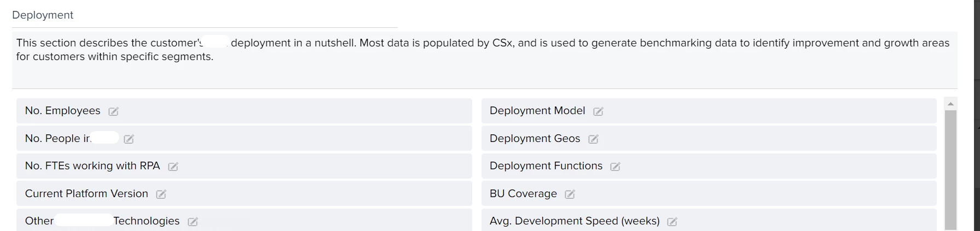Edit the Deployment Model value
Image resolution: width=980 pixels, height=231 pixels.
(598, 111)
